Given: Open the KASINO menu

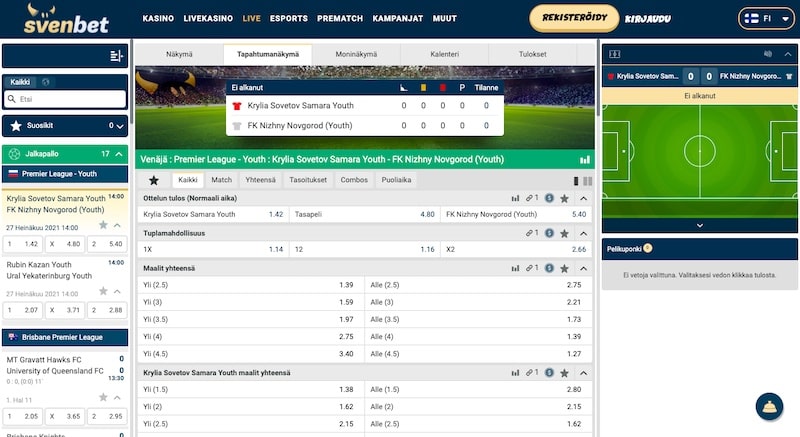Looking at the screenshot, I should [158, 18].
